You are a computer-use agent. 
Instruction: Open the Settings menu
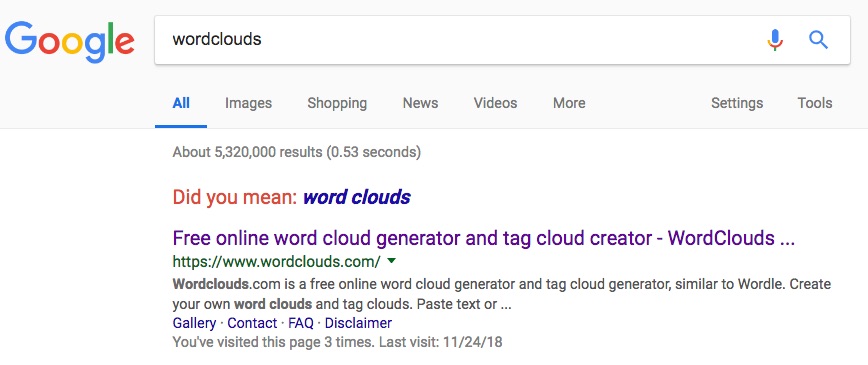pyautogui.click(x=737, y=103)
